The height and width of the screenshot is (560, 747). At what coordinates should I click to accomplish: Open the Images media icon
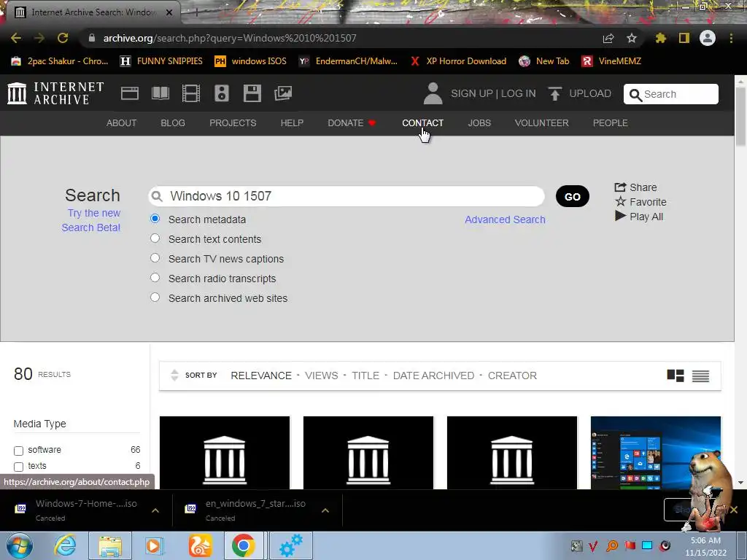click(x=283, y=93)
